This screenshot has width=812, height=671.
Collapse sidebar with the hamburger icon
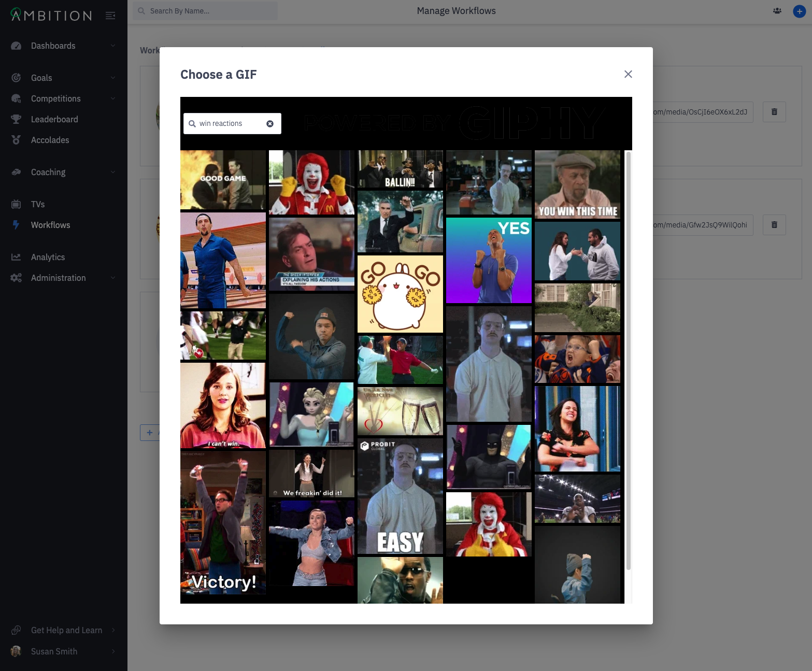pos(110,15)
